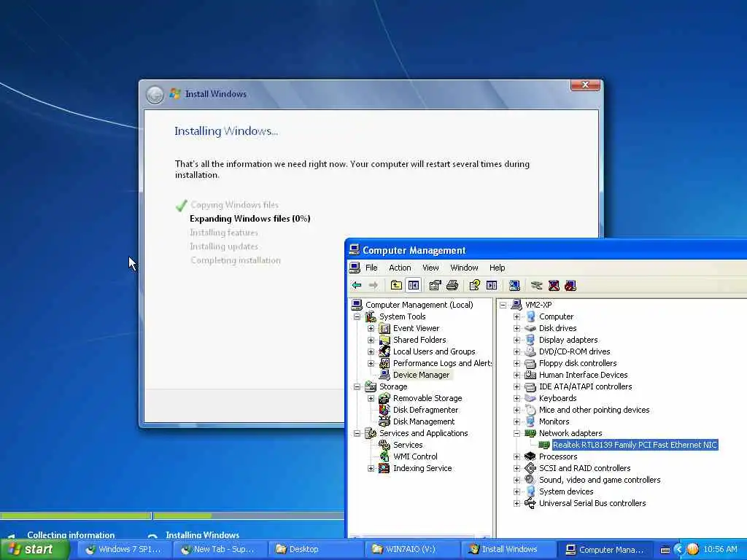Click Scan for hardware changes toolbar icon
The height and width of the screenshot is (560, 747).
[514, 285]
